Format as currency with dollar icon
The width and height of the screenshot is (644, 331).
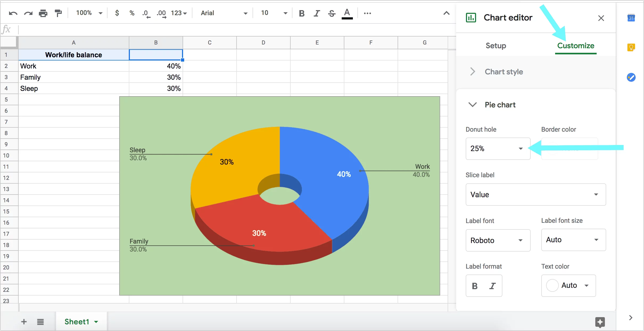click(x=117, y=13)
